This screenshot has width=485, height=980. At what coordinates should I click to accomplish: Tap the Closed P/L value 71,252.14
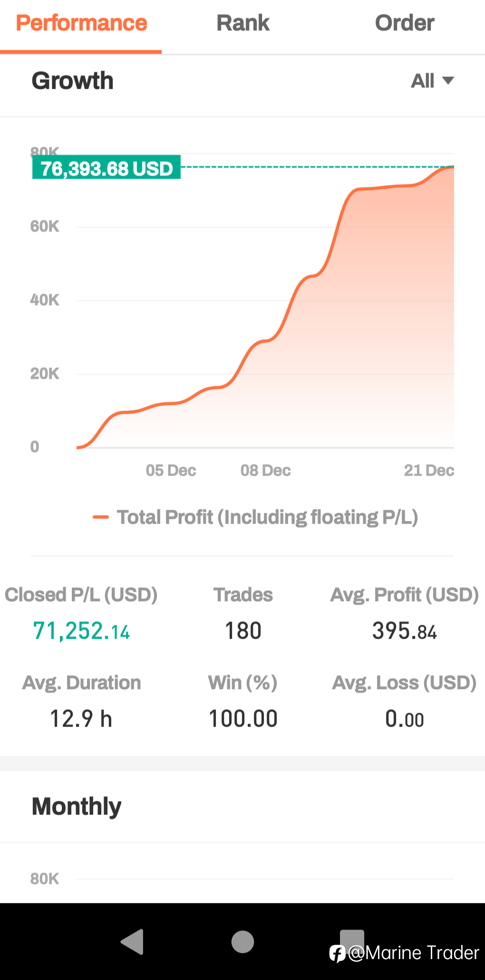tap(81, 631)
